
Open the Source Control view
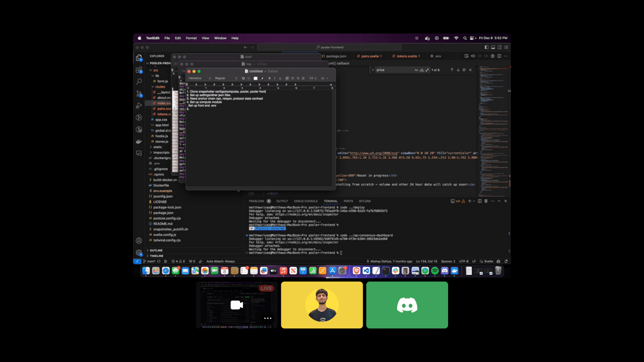tap(139, 93)
